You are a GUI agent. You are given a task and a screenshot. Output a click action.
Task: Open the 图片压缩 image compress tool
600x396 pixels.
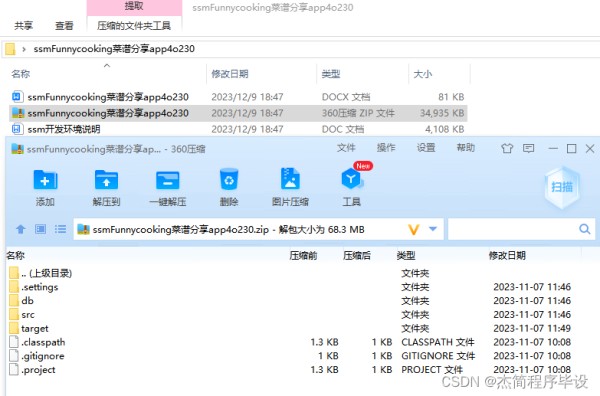[x=290, y=179]
